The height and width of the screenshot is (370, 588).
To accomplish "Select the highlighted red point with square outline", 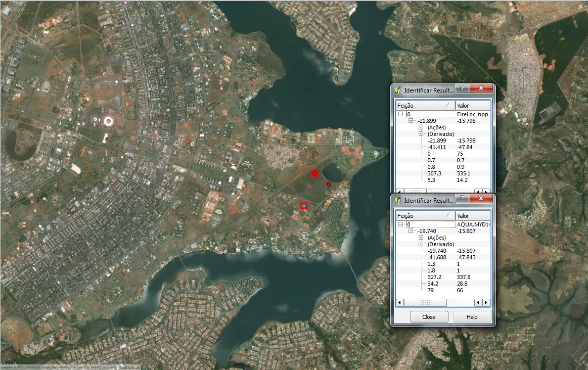I will (314, 173).
